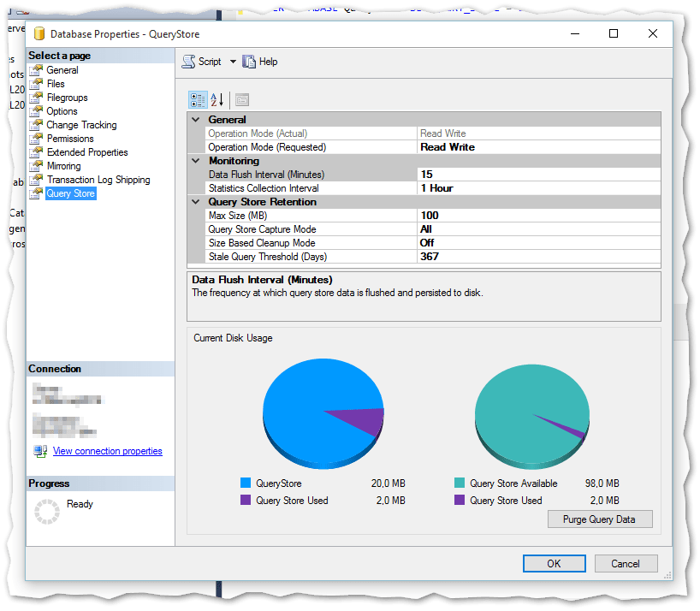Select Operation Mode (Requested) Read Write value

pyautogui.click(x=539, y=147)
